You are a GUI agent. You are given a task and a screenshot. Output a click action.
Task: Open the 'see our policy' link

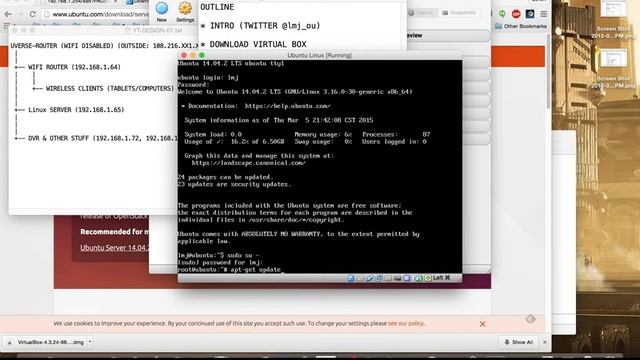[x=406, y=323]
